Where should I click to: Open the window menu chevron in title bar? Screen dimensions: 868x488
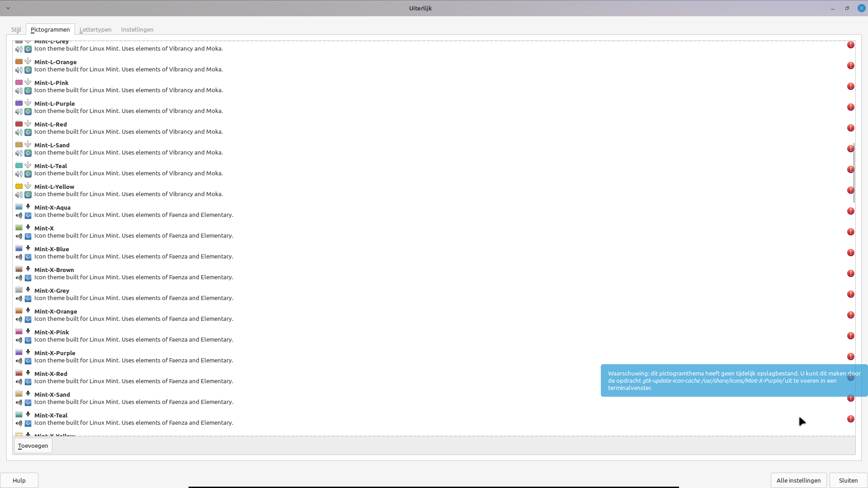pos(8,8)
